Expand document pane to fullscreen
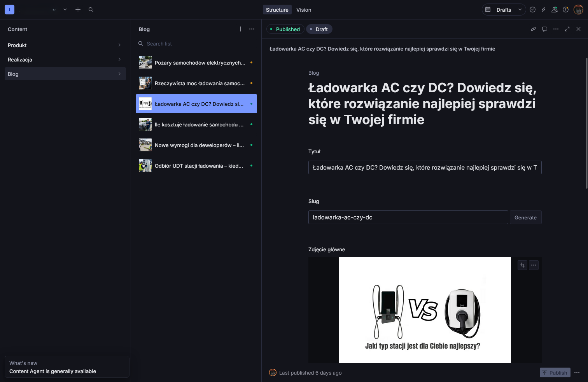This screenshot has height=382, width=588. point(567,29)
